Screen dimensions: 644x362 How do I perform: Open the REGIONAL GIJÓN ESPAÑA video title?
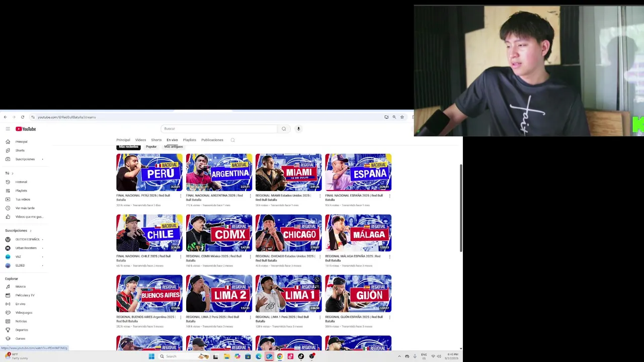[x=354, y=319]
